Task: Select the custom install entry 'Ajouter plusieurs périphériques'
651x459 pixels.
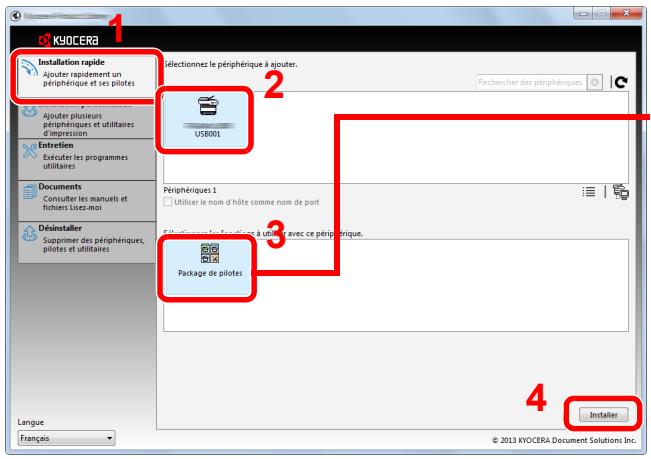Action: coord(87,120)
